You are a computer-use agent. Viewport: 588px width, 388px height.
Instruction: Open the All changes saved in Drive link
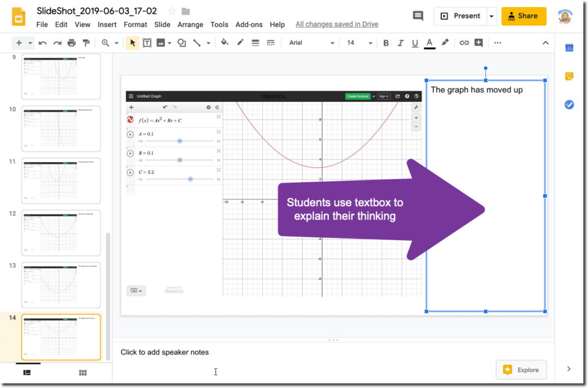tap(336, 24)
